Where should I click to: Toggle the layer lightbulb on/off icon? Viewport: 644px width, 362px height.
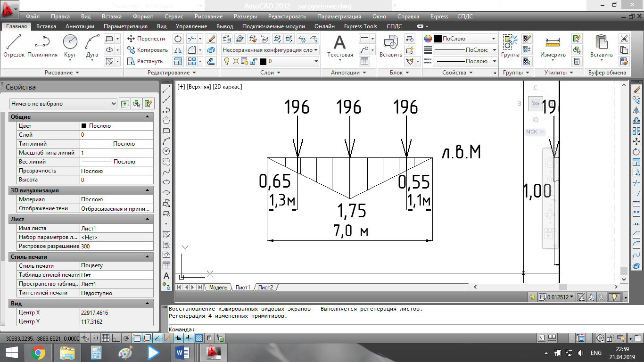pos(226,61)
